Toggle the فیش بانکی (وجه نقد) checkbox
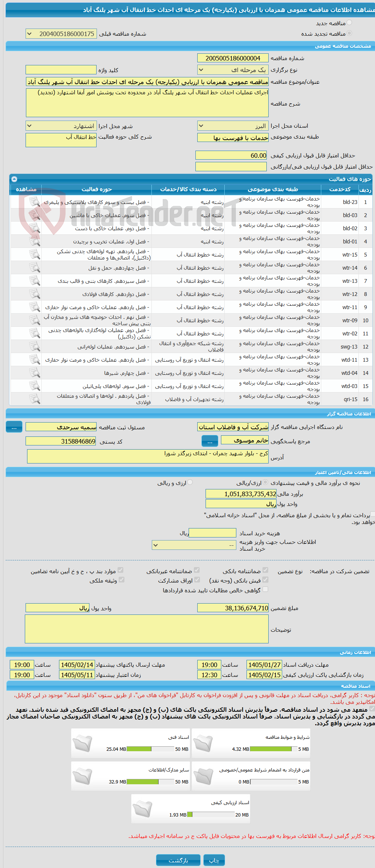Screen dimensions: 375x868 tap(265, 580)
